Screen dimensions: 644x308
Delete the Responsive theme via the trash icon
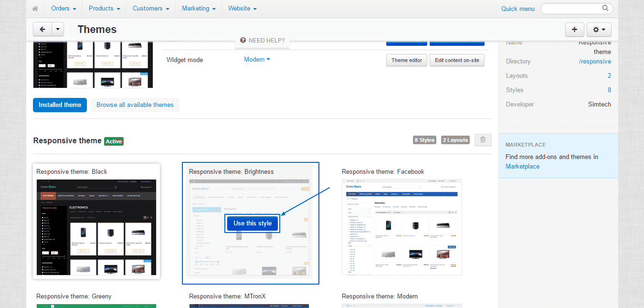tap(483, 139)
